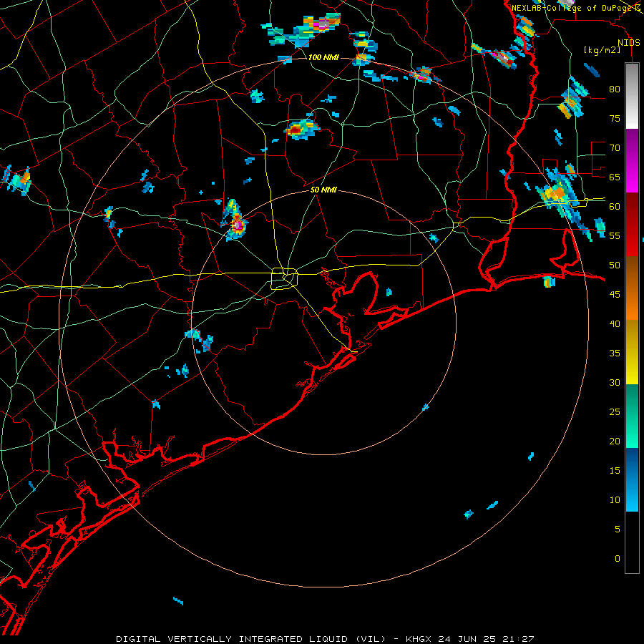Click the legend value 10
The height and width of the screenshot is (644, 644).
[x=615, y=500]
